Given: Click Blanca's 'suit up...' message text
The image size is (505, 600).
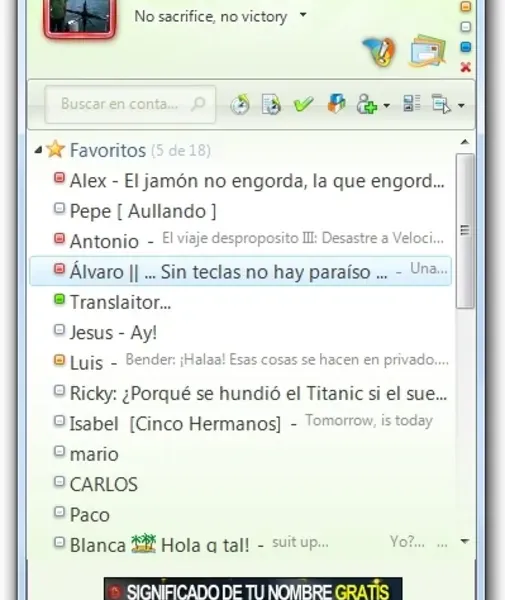Looking at the screenshot, I should pyautogui.click(x=300, y=542).
